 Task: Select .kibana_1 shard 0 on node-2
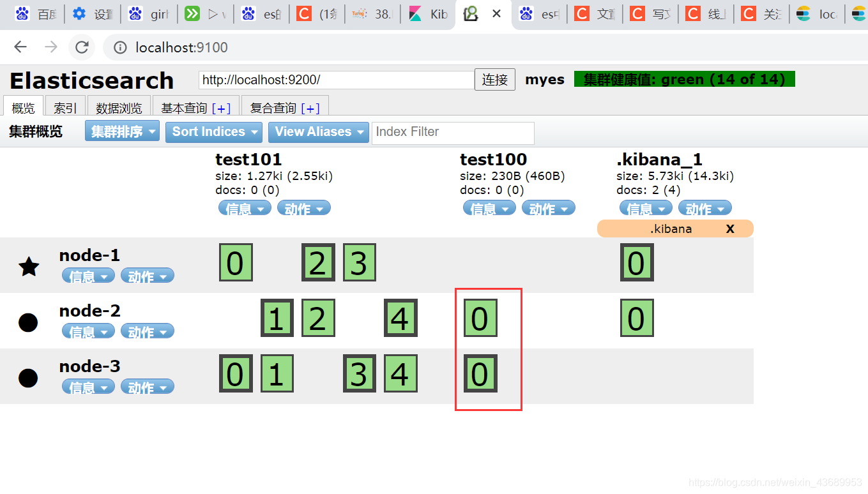pyautogui.click(x=637, y=318)
